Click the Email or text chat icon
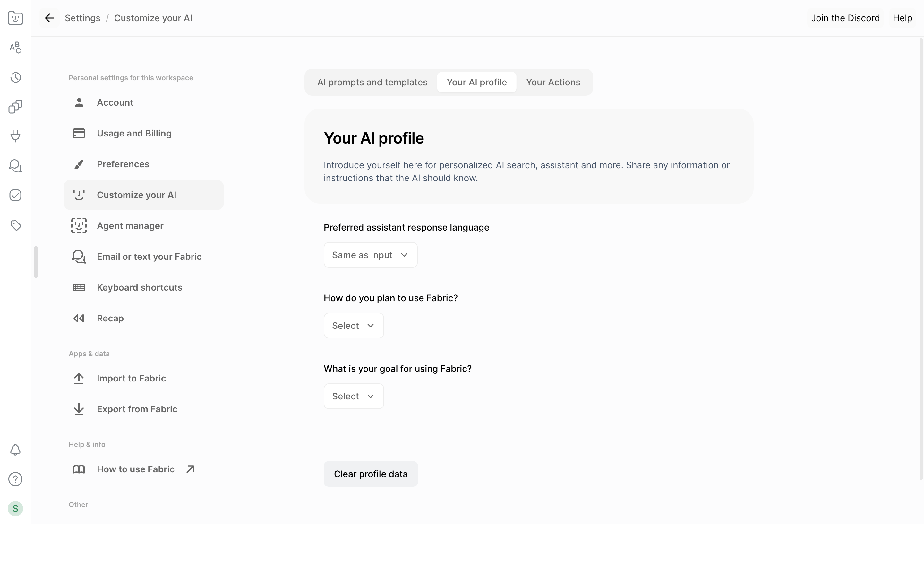The image size is (924, 578). coord(79,257)
